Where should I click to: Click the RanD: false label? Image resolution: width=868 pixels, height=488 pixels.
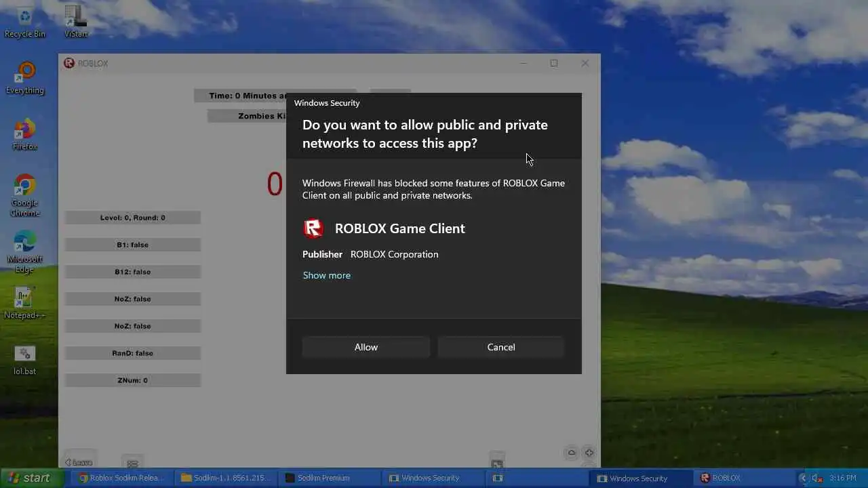pos(133,353)
